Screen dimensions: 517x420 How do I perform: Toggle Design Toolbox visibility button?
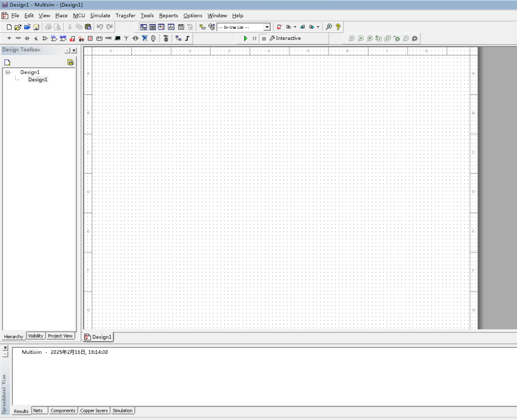(x=143, y=27)
